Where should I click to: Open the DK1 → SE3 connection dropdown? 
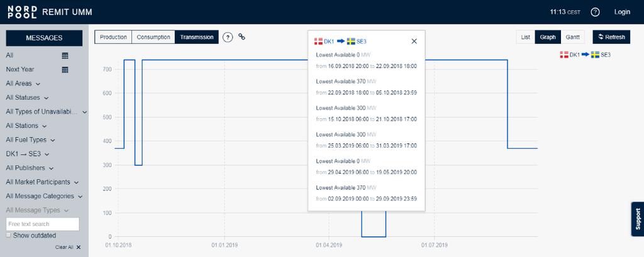(28, 154)
